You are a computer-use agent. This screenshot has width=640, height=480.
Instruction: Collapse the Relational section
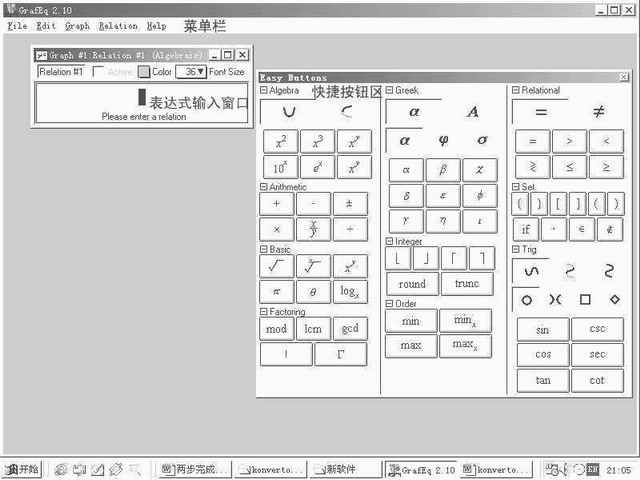click(x=516, y=90)
